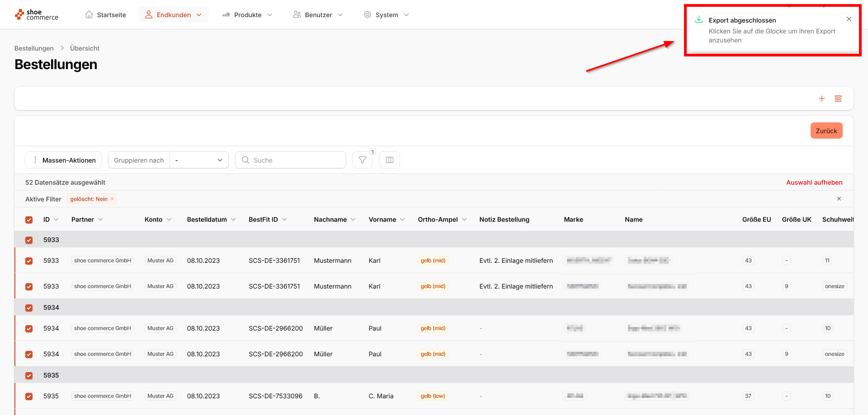Viewport: 868px width, 415px height.
Task: Click the Zurück button
Action: tap(826, 131)
